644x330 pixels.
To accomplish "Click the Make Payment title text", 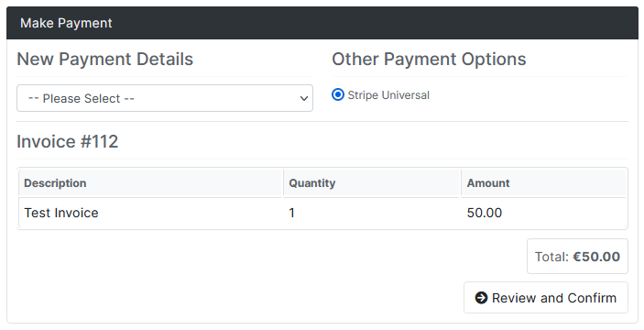I will click(x=66, y=23).
